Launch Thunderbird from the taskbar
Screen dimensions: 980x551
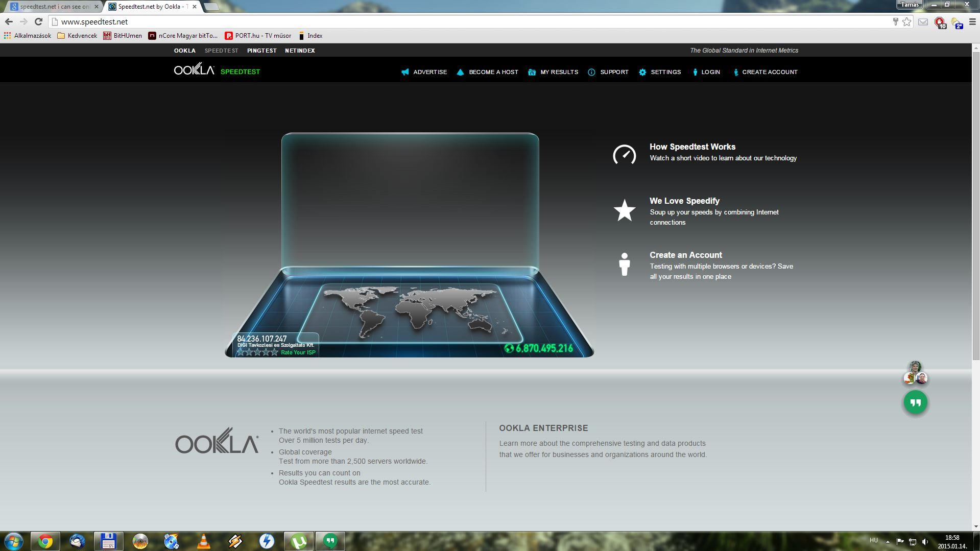point(77,541)
